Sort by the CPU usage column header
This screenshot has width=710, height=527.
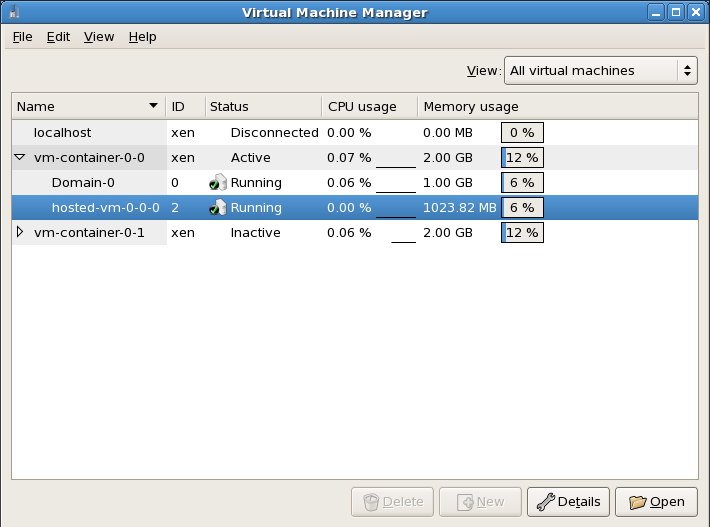coord(362,107)
